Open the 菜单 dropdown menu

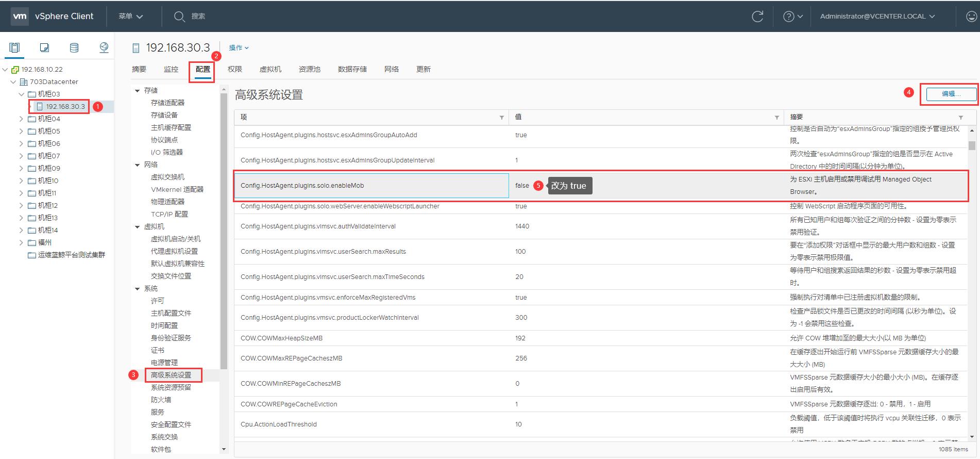coord(130,17)
